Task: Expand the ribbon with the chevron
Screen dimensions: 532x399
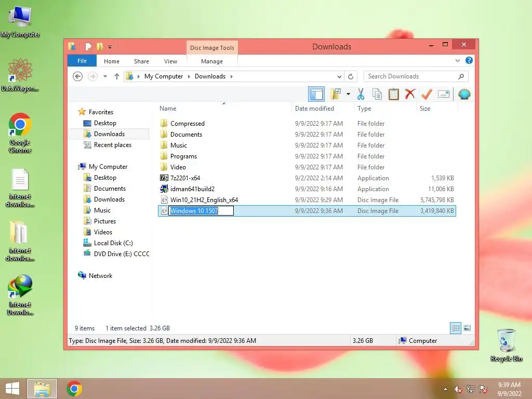Action: 457,60
